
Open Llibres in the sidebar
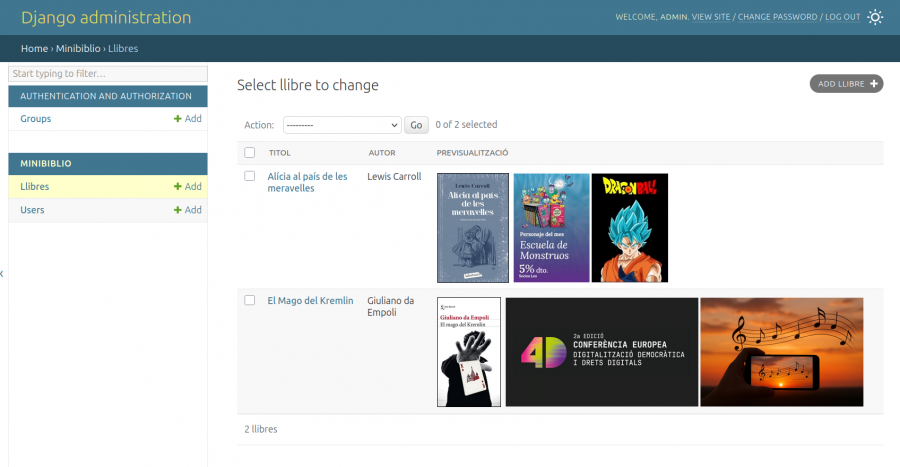pos(34,186)
